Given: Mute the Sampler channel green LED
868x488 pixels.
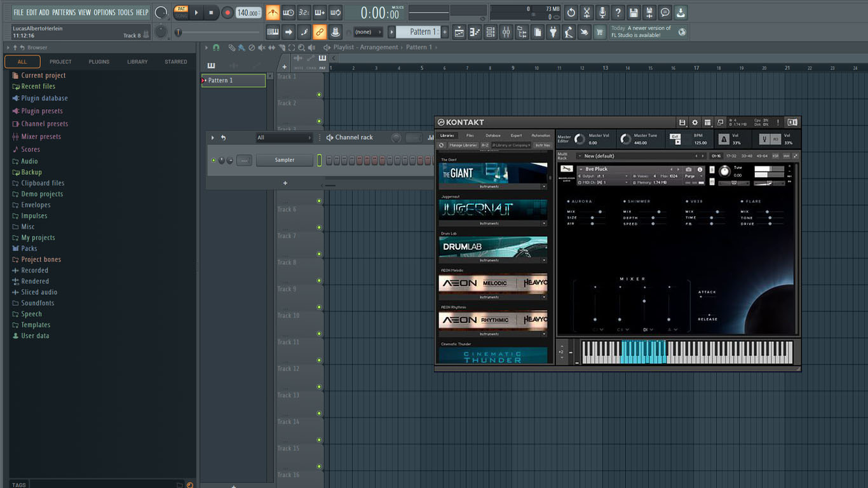Looking at the screenshot, I should click(x=214, y=160).
